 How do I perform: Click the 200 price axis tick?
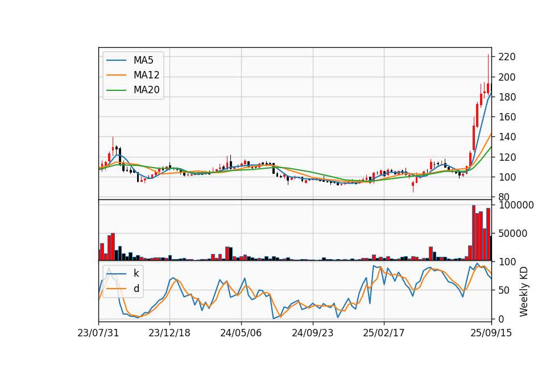tap(507, 77)
